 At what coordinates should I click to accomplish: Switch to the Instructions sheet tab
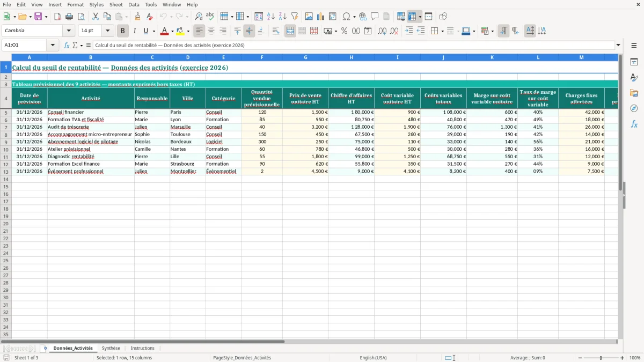tap(142, 349)
